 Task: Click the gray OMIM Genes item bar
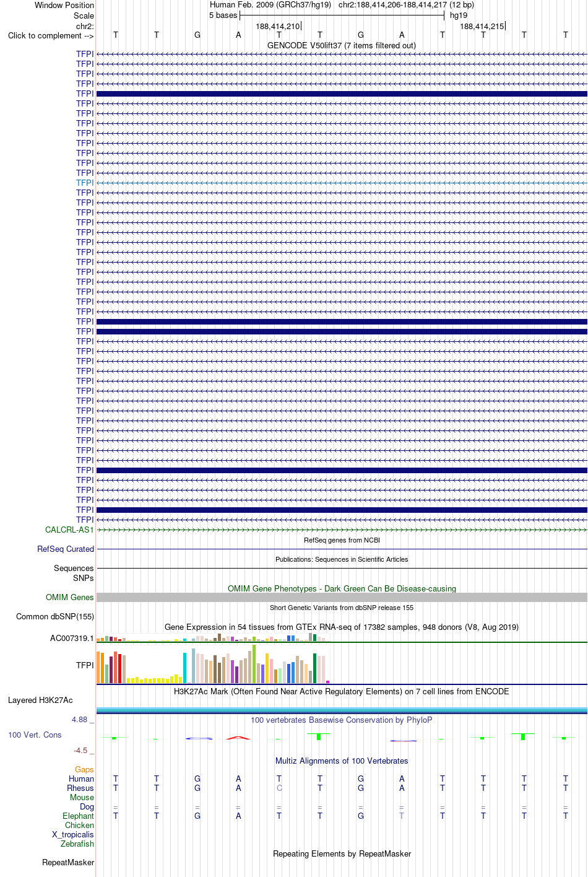342,597
